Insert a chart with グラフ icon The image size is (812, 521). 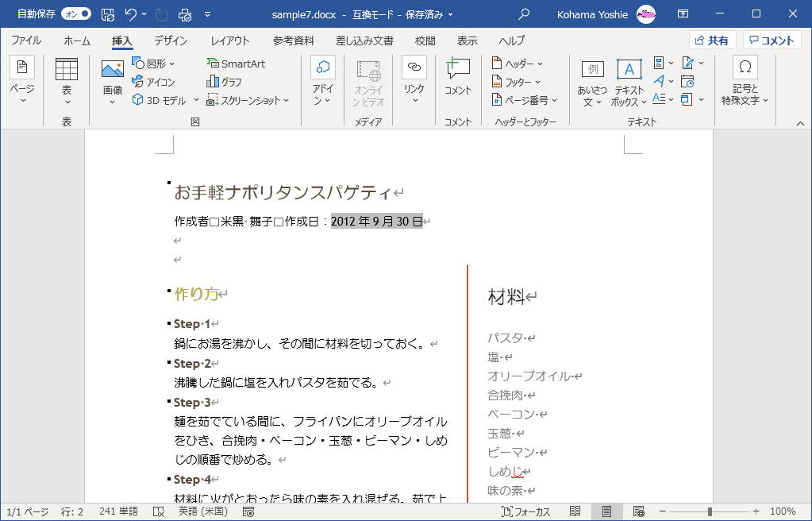pos(224,82)
